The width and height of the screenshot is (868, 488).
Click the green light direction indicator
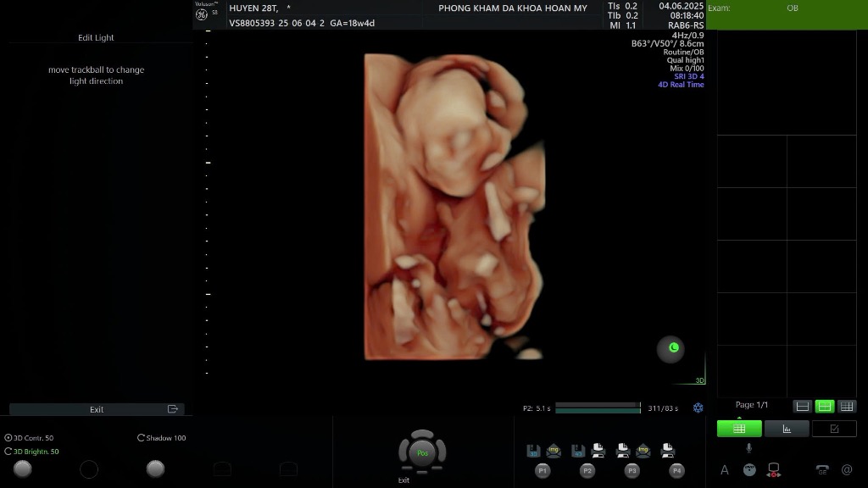pyautogui.click(x=671, y=348)
